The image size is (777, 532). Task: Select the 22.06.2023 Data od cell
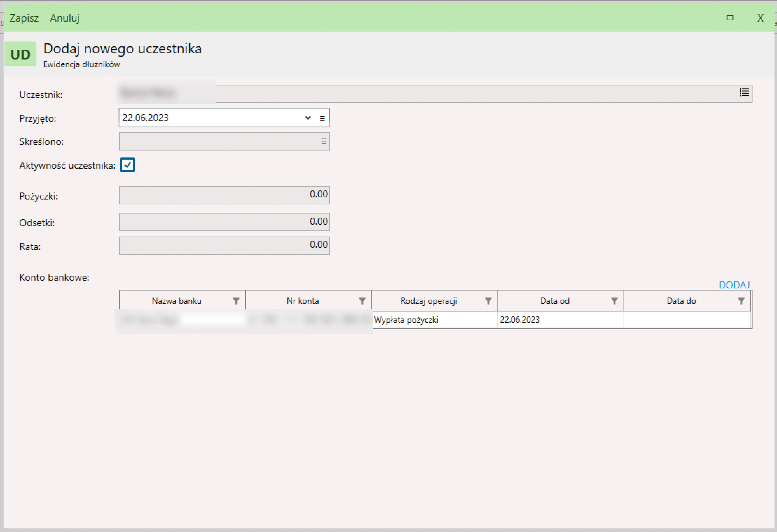pos(561,320)
